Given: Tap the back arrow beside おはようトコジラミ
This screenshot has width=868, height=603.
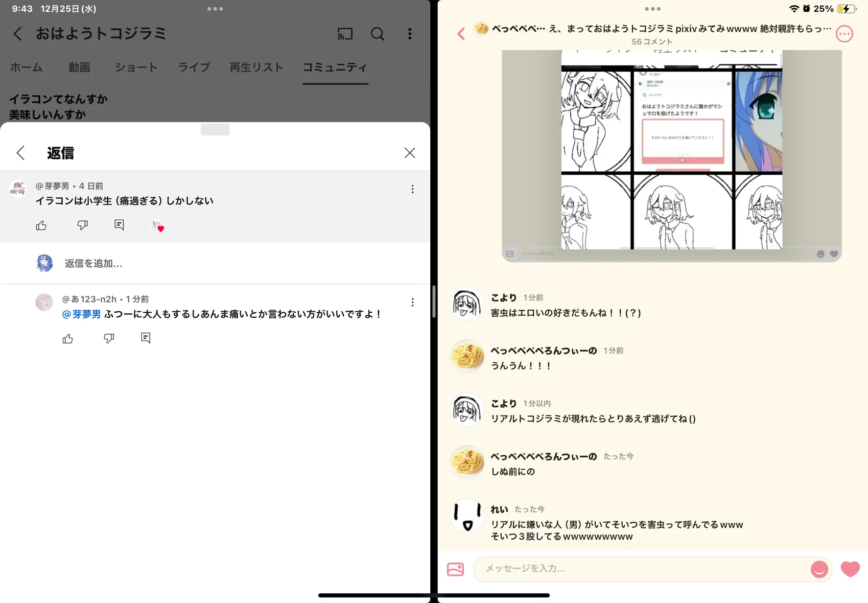Looking at the screenshot, I should pos(18,33).
